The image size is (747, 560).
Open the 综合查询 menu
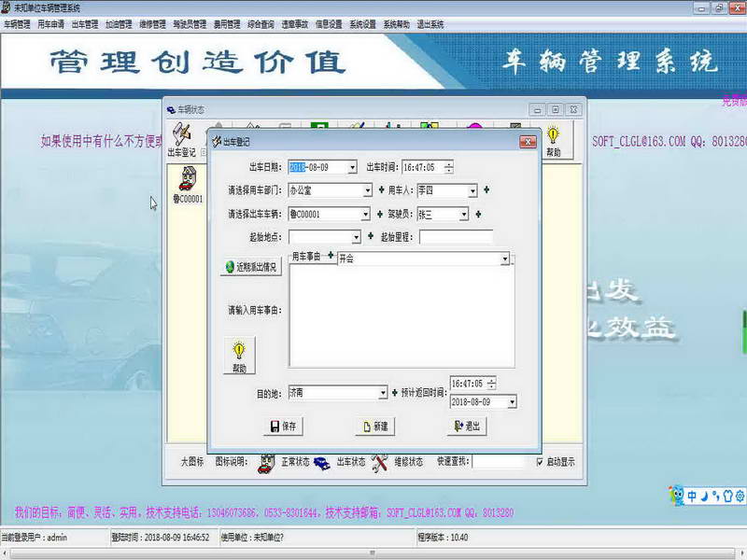click(261, 24)
